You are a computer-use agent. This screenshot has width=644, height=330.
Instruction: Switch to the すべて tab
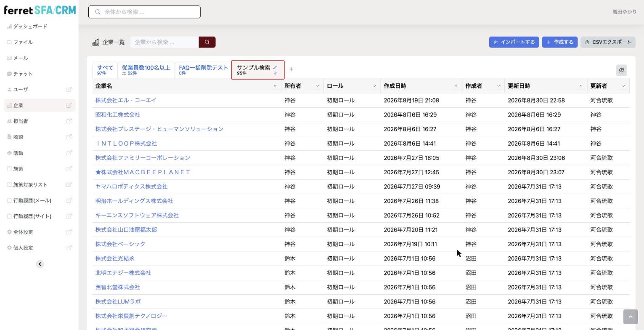105,70
